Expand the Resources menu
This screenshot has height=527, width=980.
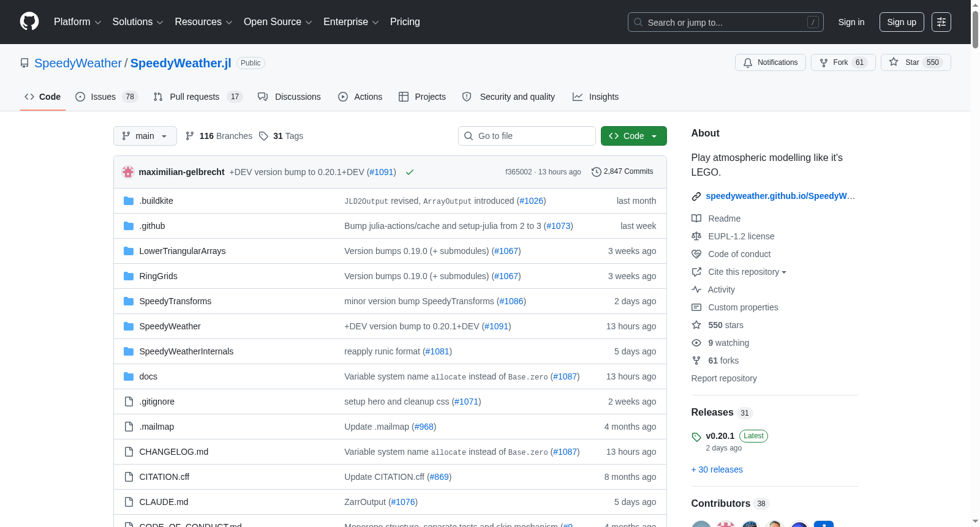click(x=203, y=22)
